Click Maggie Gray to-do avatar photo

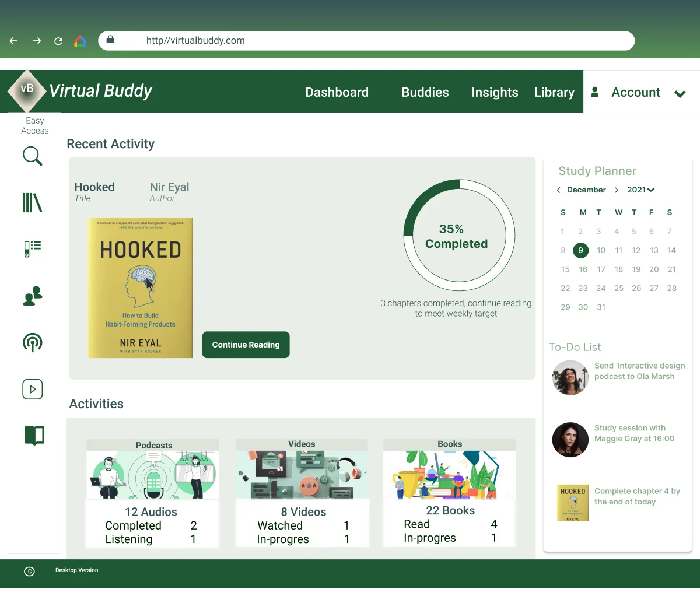tap(570, 440)
